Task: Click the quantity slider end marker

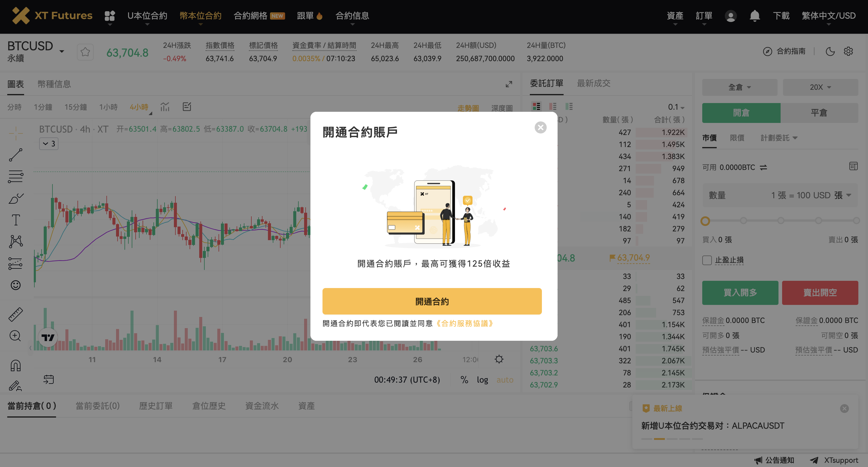Action: [856, 221]
